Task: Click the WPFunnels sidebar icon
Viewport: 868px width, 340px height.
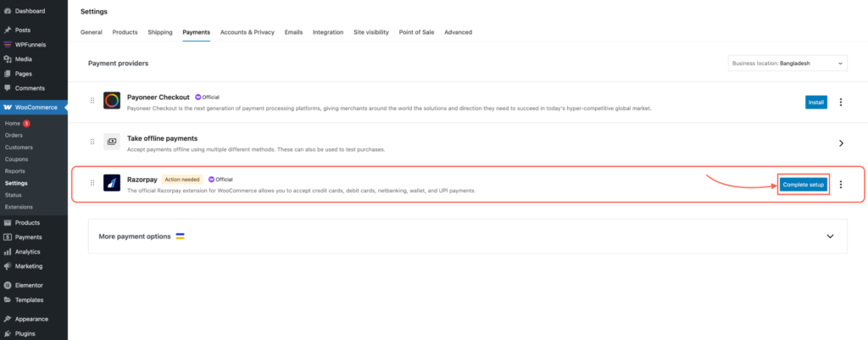Action: pos(8,44)
